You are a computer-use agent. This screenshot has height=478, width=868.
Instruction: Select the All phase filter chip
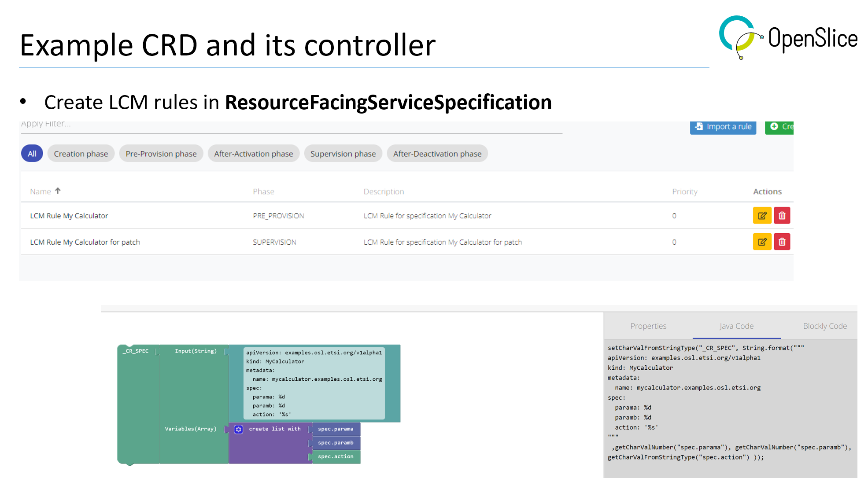[32, 154]
